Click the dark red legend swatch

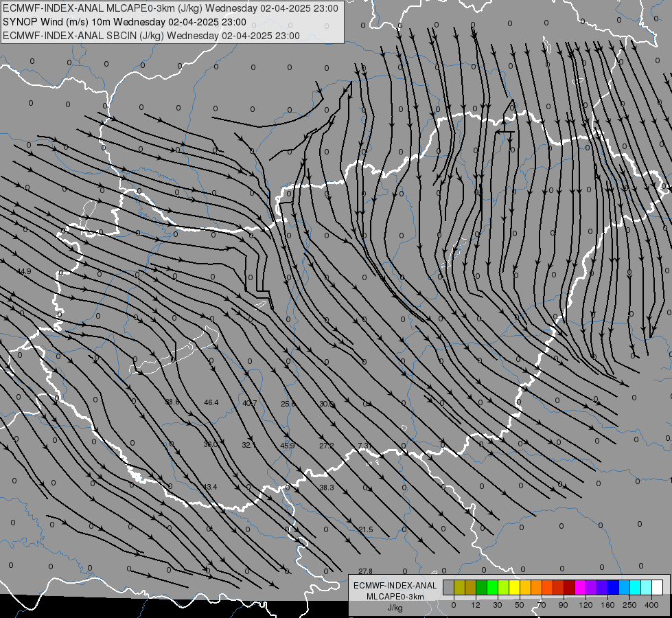[570, 587]
